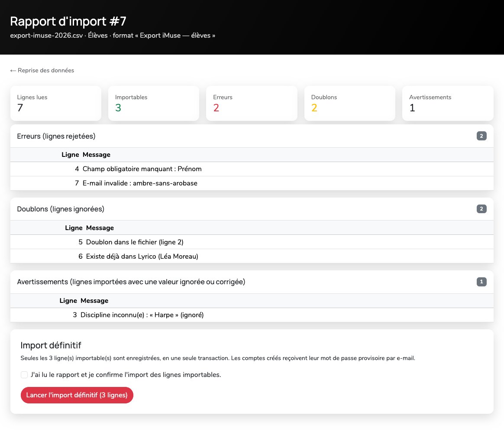Select the Importables summary card

[154, 103]
